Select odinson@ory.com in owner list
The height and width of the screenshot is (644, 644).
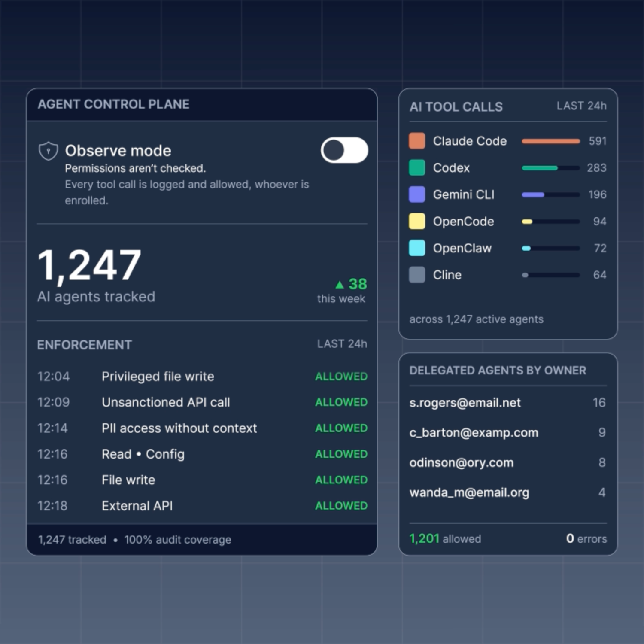coord(507,462)
